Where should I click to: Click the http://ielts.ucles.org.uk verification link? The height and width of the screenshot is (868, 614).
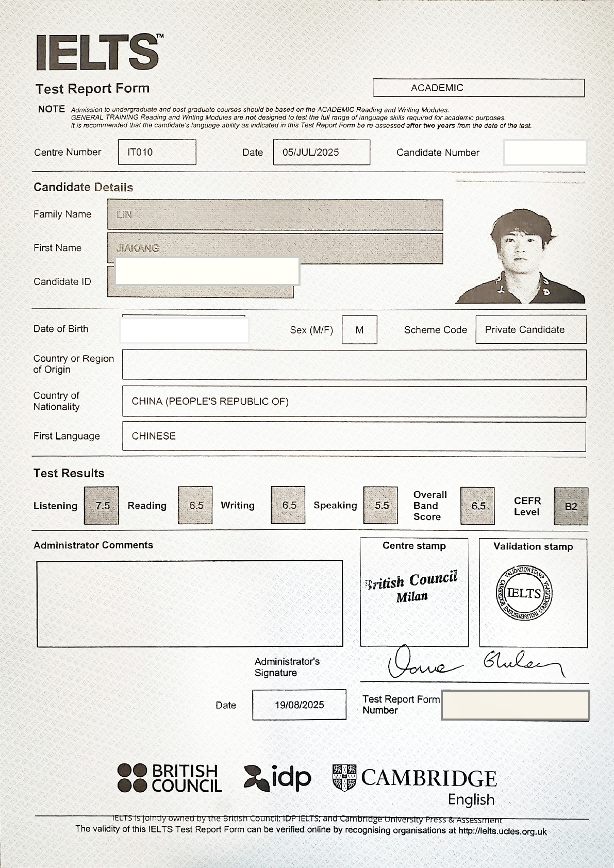click(503, 831)
